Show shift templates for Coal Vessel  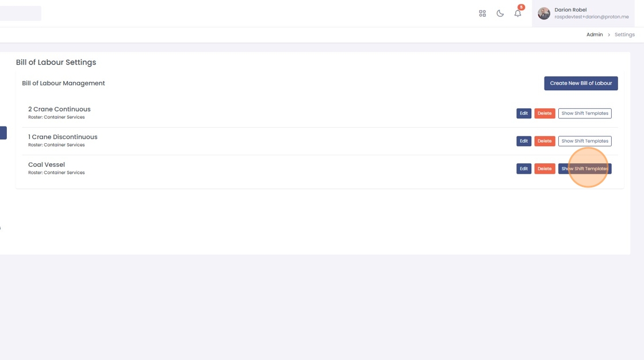point(584,168)
